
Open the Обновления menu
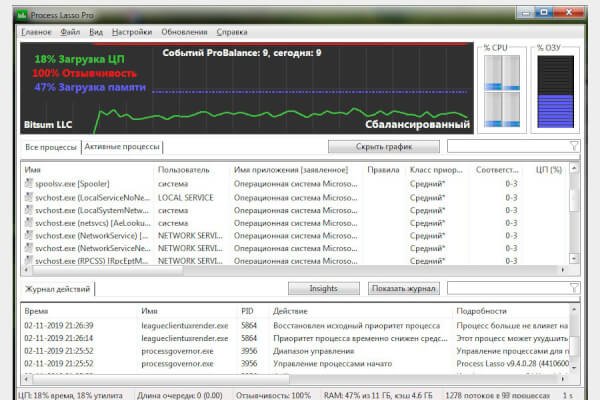pos(184,32)
